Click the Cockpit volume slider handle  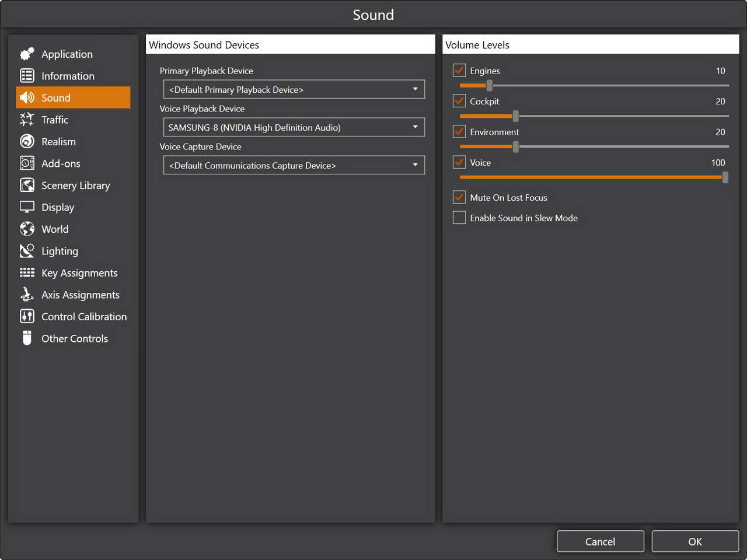tap(515, 116)
